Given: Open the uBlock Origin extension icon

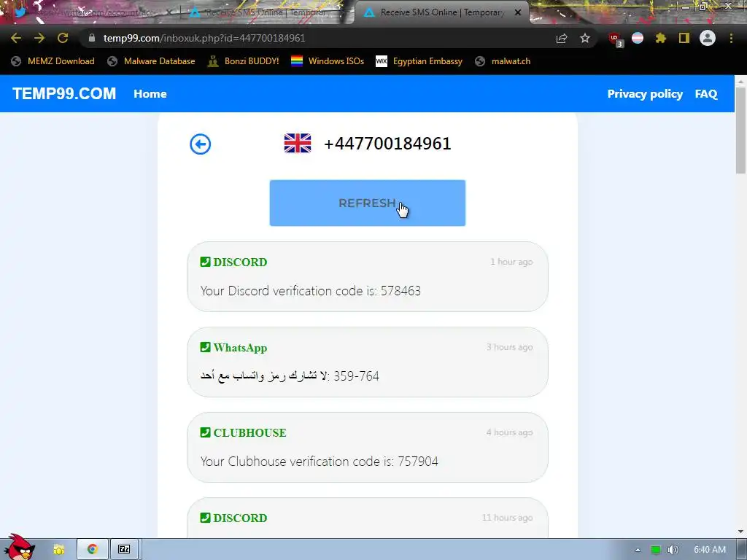Looking at the screenshot, I should point(615,39).
